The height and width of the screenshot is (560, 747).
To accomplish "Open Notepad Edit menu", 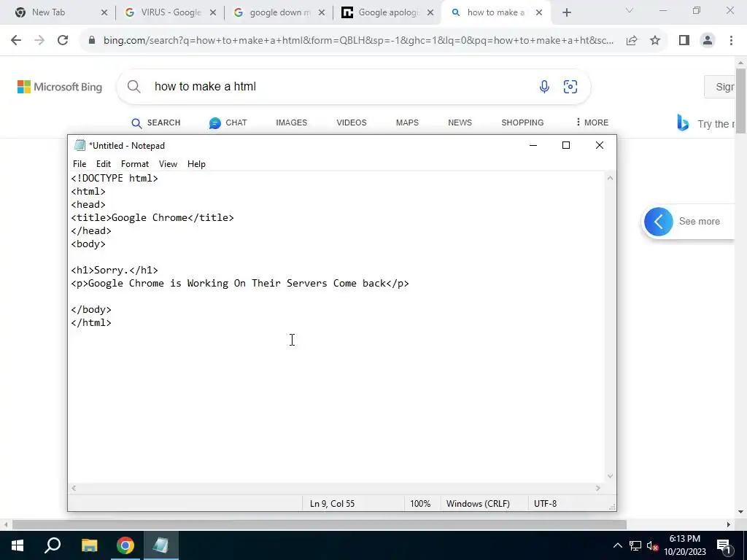I will pyautogui.click(x=104, y=164).
